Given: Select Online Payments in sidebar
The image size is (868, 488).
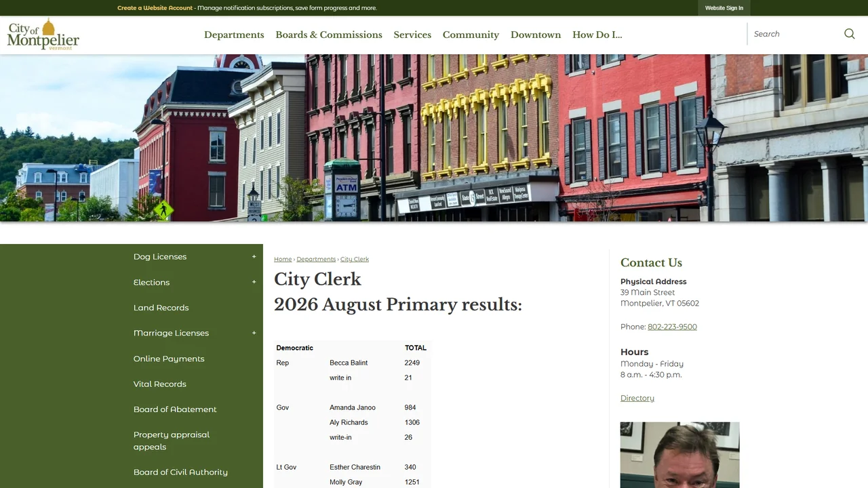Looking at the screenshot, I should (169, 359).
